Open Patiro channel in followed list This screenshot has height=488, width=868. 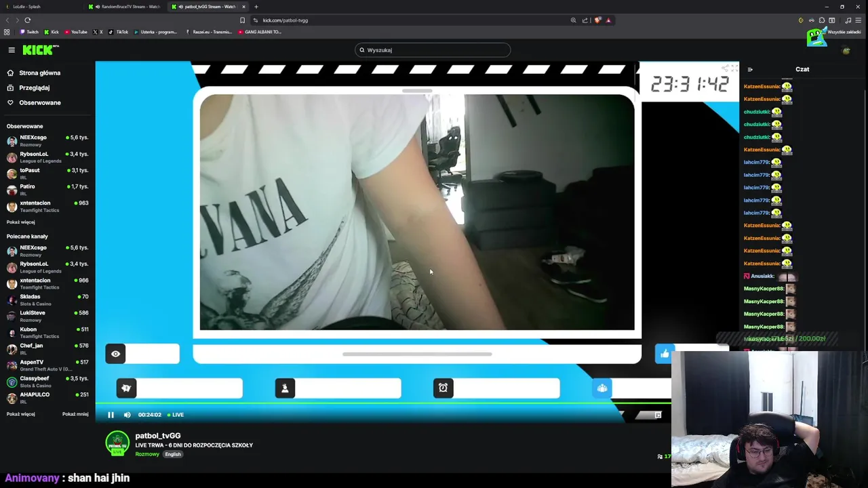point(47,189)
